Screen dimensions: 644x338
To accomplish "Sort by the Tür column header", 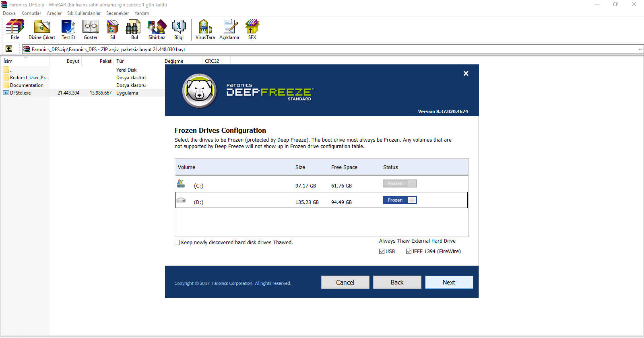I will 138,61.
